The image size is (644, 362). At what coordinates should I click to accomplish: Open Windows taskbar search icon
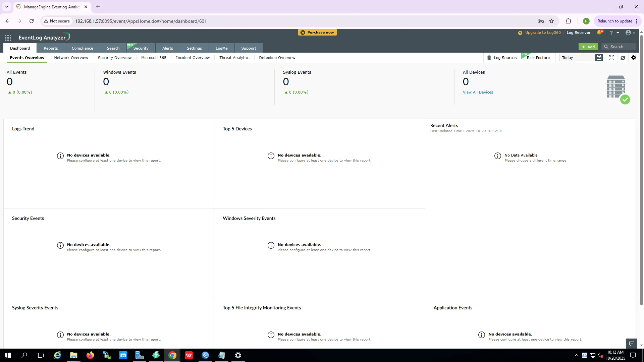(24, 355)
